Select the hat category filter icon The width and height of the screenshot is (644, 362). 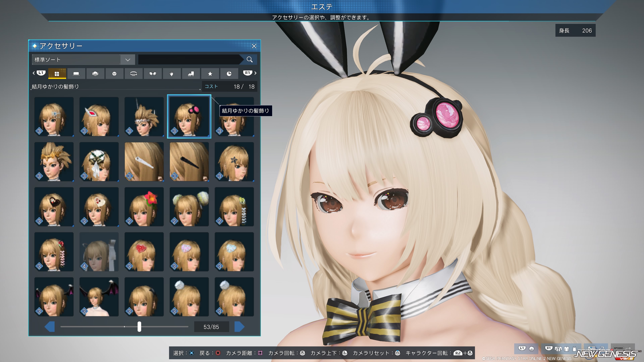tap(76, 73)
